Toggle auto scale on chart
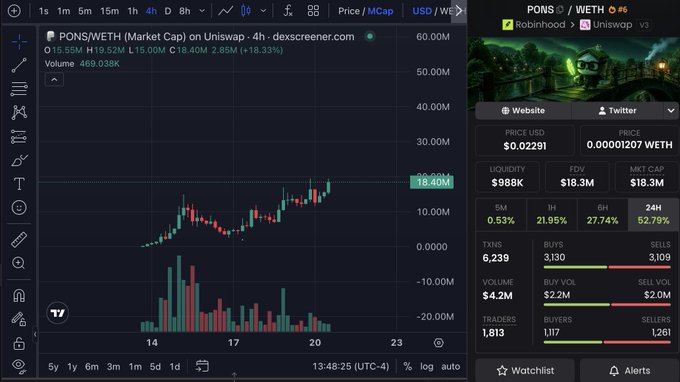 tap(451, 366)
